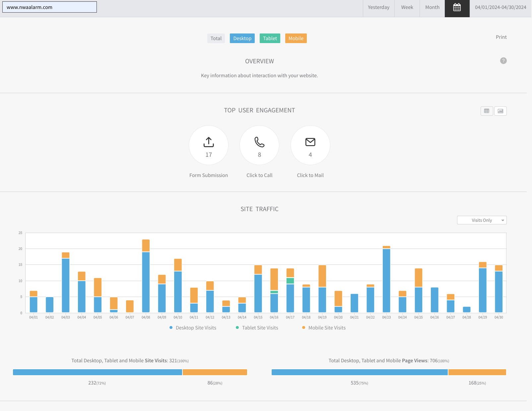Select the Yesterday date range tab
Screen dimensions: 532x411
[x=378, y=7]
